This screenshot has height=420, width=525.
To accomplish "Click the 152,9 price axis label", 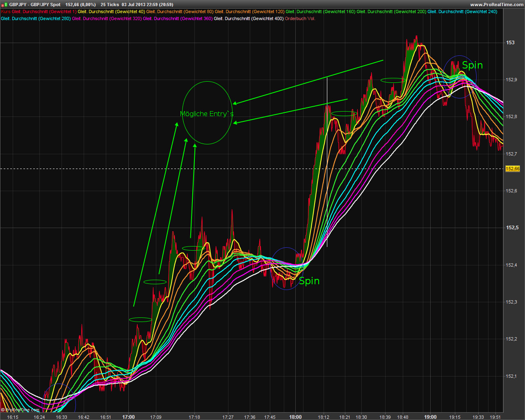I will (511, 80).
